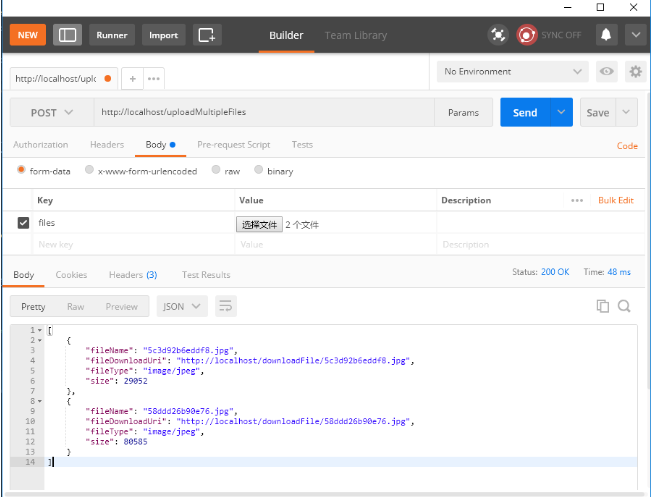Viewport: 651px width, 497px height.
Task: Select Pretty response view
Action: click(x=33, y=306)
